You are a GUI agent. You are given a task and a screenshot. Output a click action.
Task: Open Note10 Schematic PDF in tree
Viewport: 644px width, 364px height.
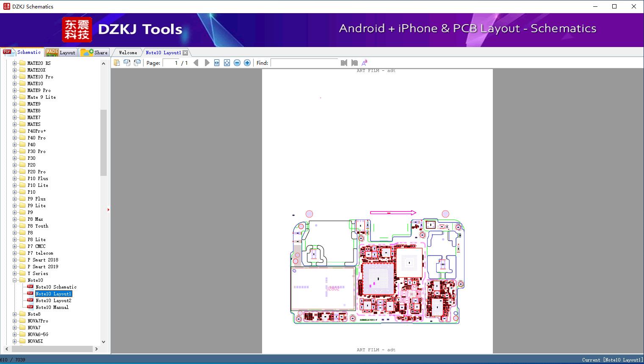point(56,287)
